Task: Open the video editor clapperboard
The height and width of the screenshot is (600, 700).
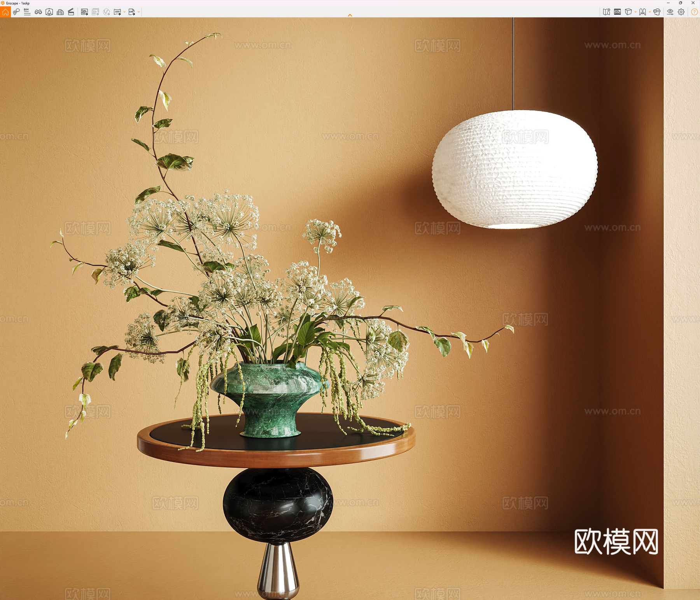Action: click(x=71, y=12)
